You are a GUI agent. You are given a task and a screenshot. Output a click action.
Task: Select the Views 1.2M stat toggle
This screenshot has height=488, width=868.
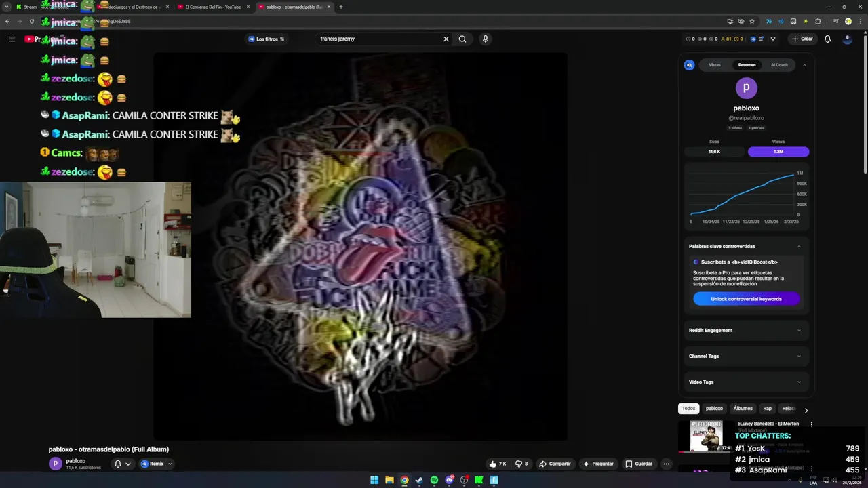coord(778,152)
